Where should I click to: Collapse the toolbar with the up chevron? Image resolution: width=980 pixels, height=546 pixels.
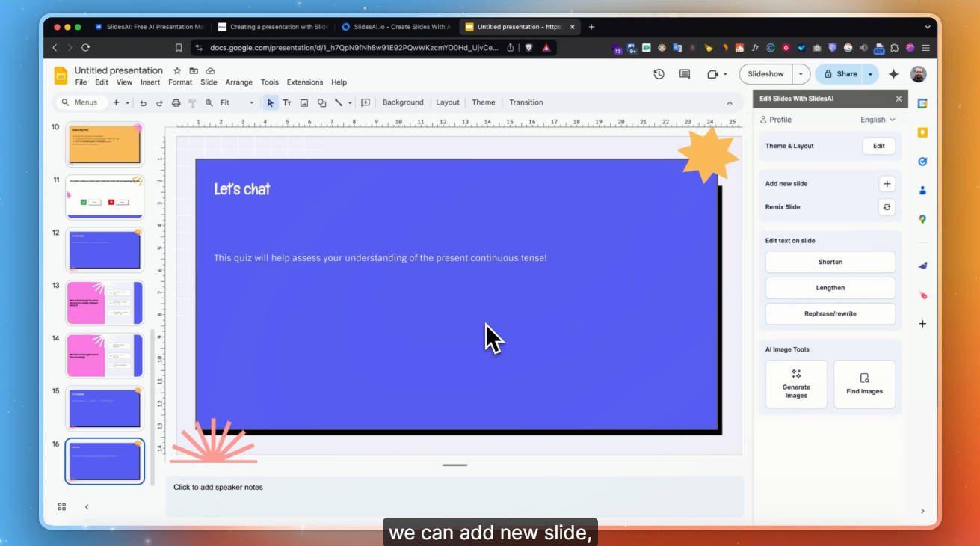730,103
